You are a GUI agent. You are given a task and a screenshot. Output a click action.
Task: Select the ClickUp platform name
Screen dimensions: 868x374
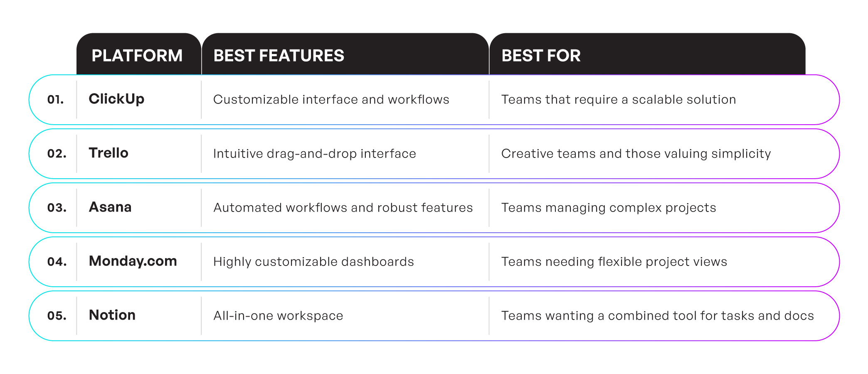coord(116,99)
